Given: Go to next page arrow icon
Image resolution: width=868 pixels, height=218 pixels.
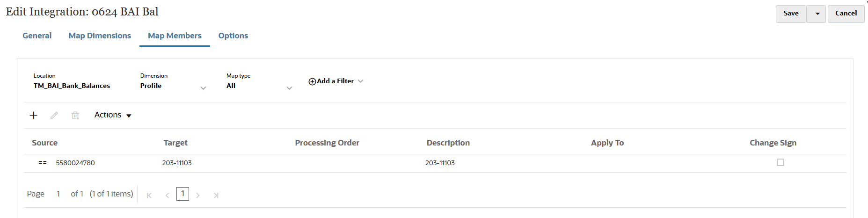Looking at the screenshot, I should pos(198,195).
